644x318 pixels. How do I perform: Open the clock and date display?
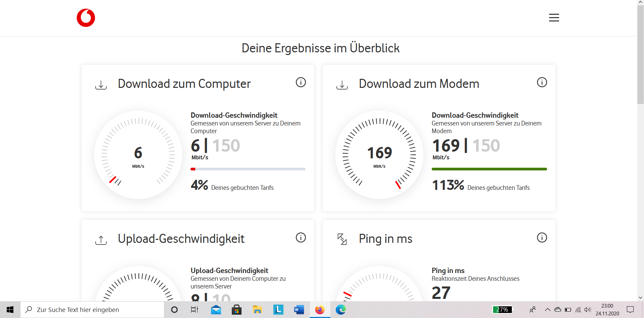point(607,309)
